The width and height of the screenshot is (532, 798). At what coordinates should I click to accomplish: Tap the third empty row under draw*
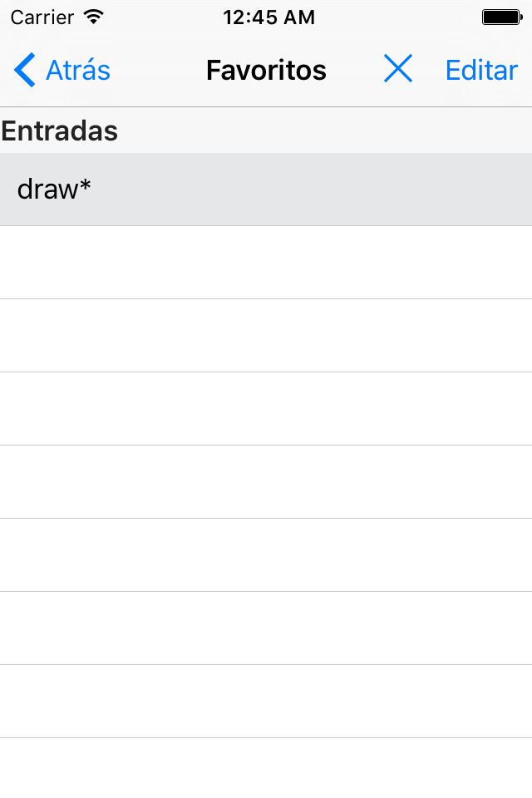266,409
